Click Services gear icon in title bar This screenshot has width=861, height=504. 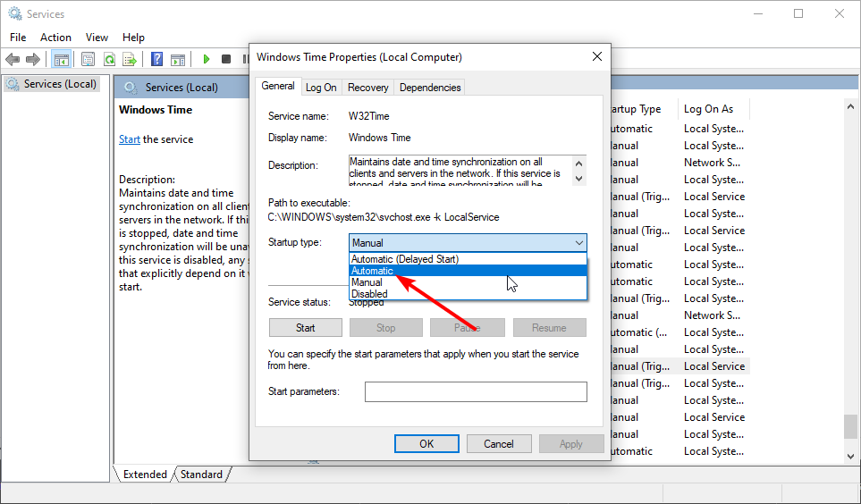(x=15, y=13)
